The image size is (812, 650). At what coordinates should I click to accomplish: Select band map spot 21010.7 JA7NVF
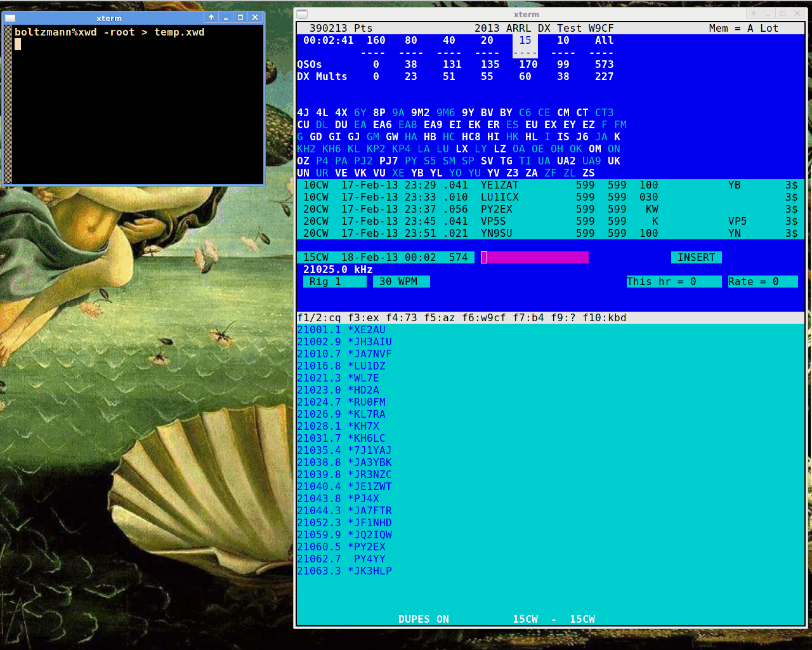(344, 354)
